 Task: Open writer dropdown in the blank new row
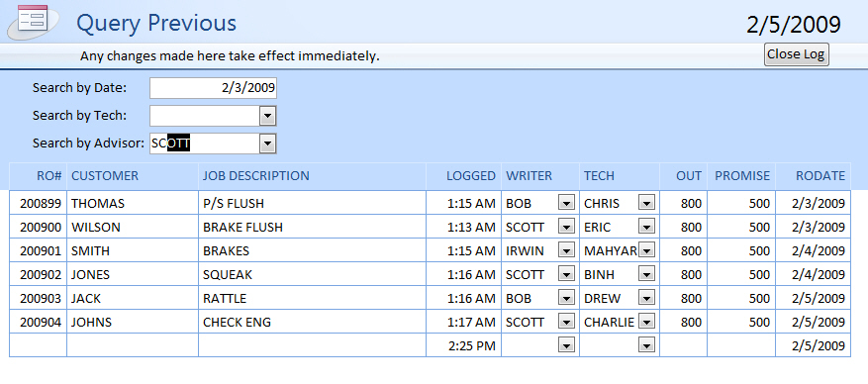point(566,345)
